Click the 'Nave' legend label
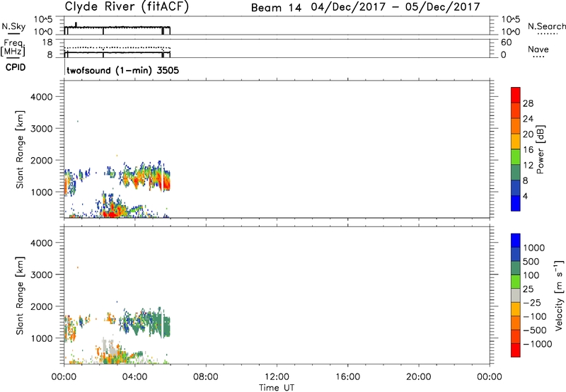The image size is (566, 392). pyautogui.click(x=538, y=50)
